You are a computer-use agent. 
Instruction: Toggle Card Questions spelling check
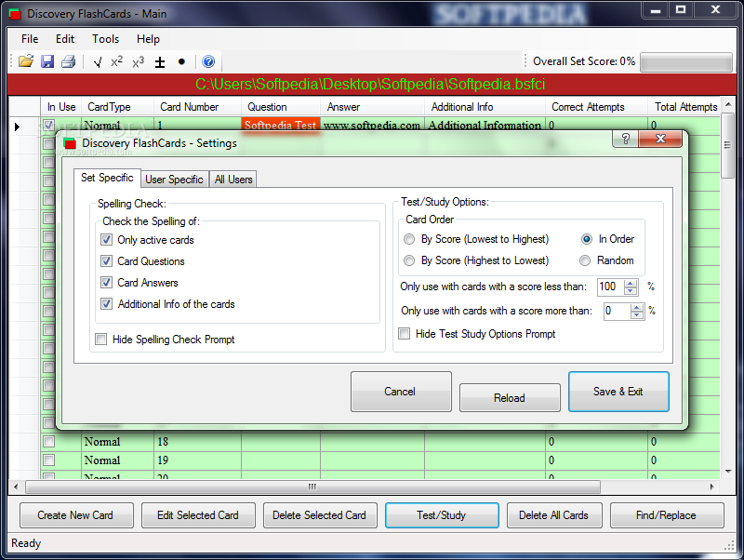(x=106, y=261)
